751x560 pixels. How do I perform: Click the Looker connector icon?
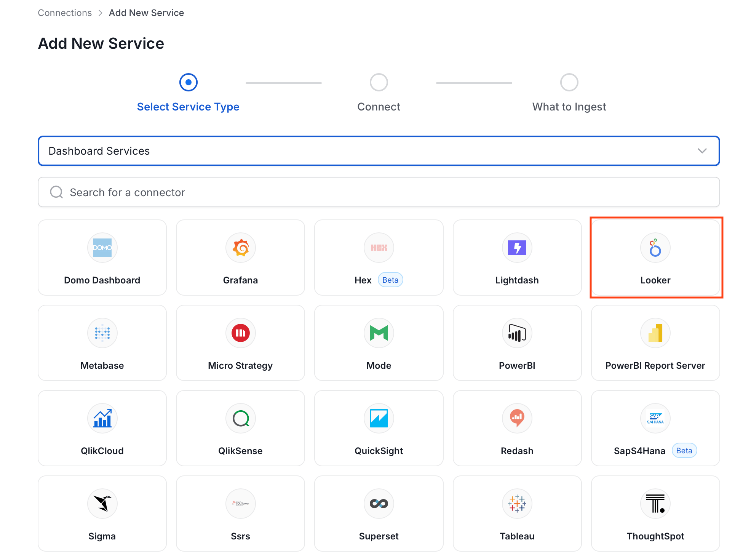[655, 248]
